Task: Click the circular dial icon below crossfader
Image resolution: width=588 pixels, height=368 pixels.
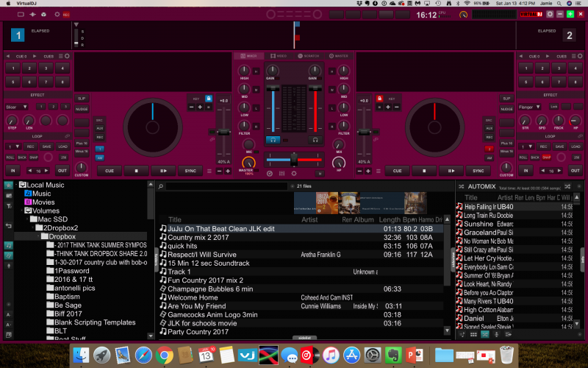Action: pyautogui.click(x=269, y=174)
